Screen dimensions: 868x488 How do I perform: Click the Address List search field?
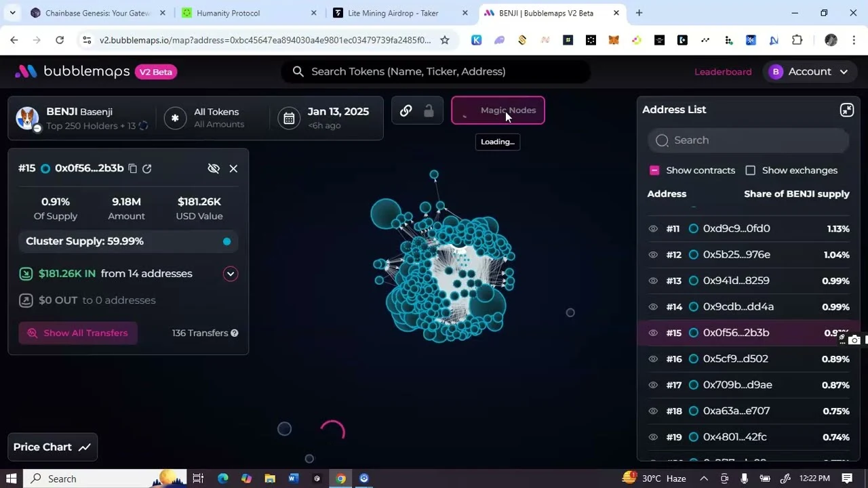(x=749, y=140)
